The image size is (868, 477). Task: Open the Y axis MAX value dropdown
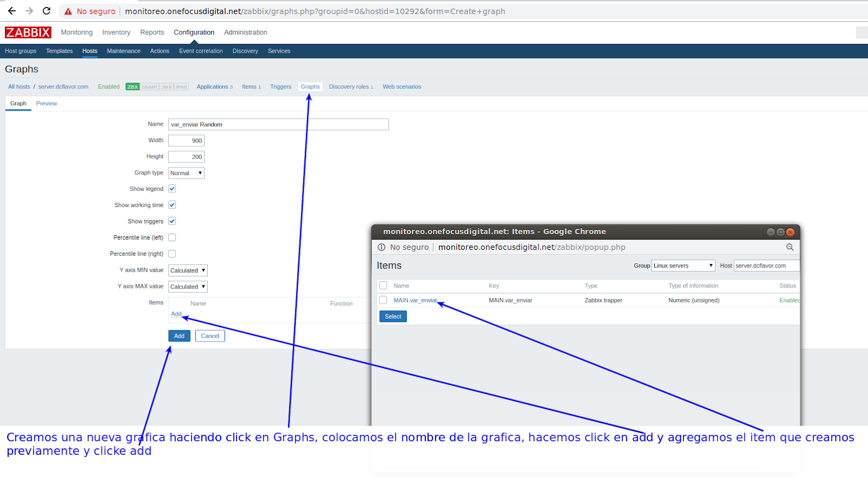click(x=188, y=287)
